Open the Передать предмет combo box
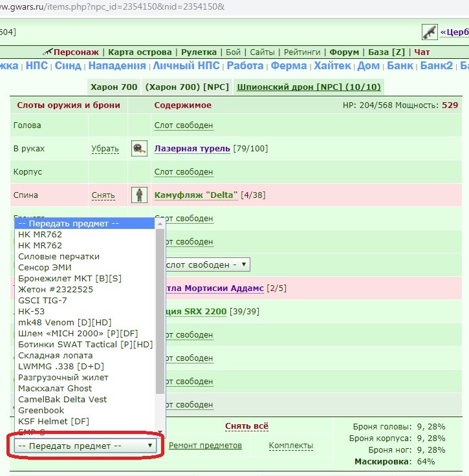469x476 pixels. (x=85, y=446)
